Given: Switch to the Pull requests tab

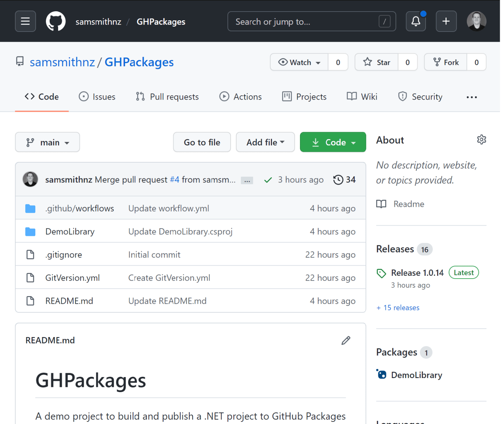Looking at the screenshot, I should (x=167, y=97).
